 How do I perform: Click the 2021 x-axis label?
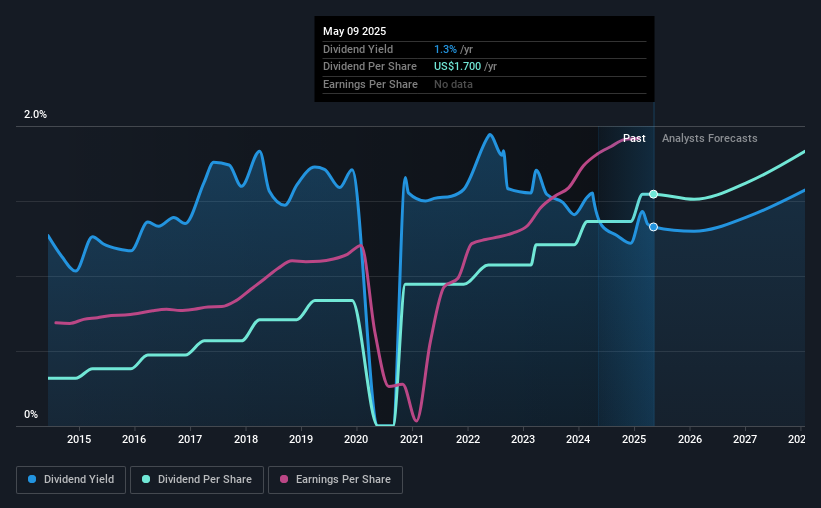[412, 439]
